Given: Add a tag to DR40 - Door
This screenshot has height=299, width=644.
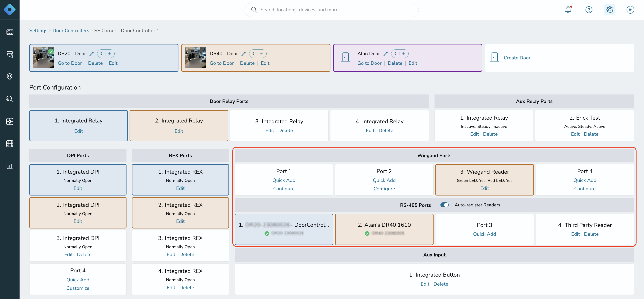Looking at the screenshot, I should (x=258, y=53).
